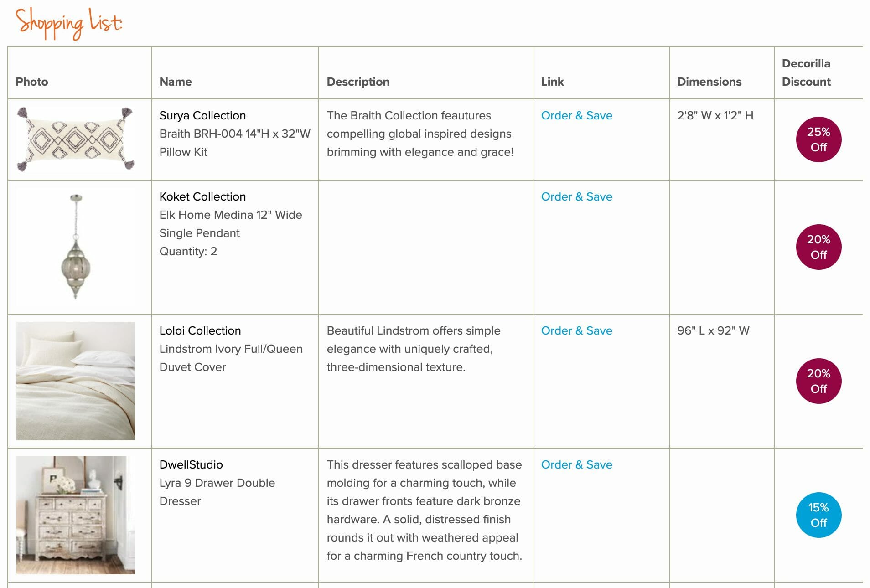Click Order & Save for the Braith pillow
Viewport: 870px width, 588px height.
pyautogui.click(x=576, y=115)
